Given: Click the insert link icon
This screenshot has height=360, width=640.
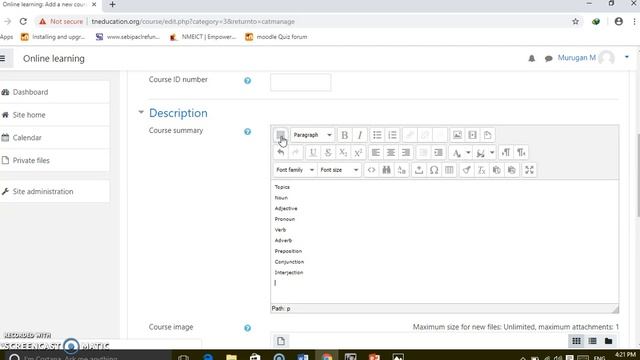Looking at the screenshot, I should (409, 135).
